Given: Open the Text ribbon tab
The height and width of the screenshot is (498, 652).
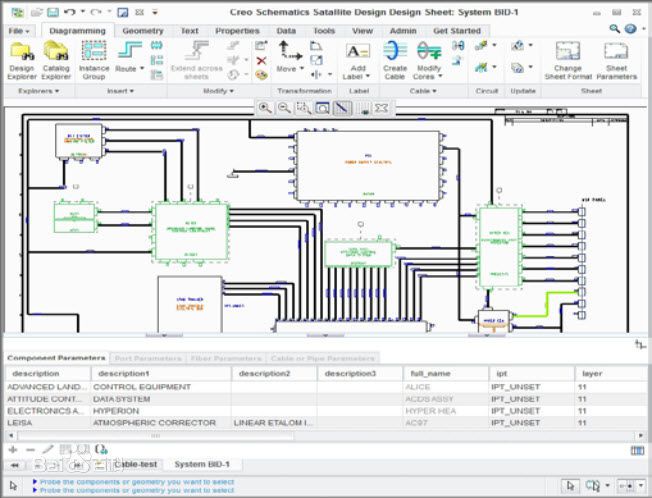Looking at the screenshot, I should pyautogui.click(x=189, y=31).
